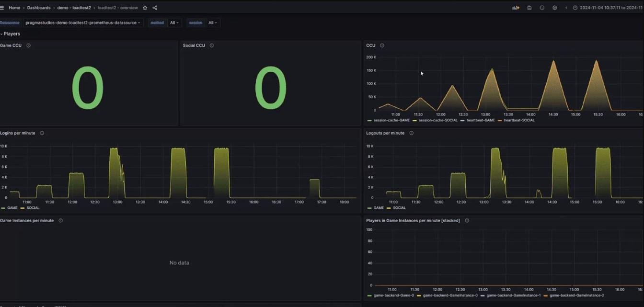
Task: Open the time range picker
Action: point(609,8)
